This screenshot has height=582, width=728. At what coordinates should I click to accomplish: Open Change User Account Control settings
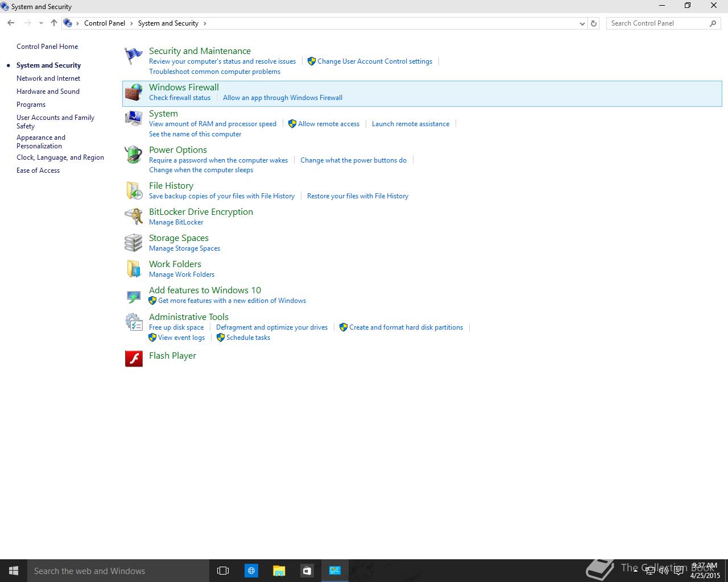click(375, 61)
